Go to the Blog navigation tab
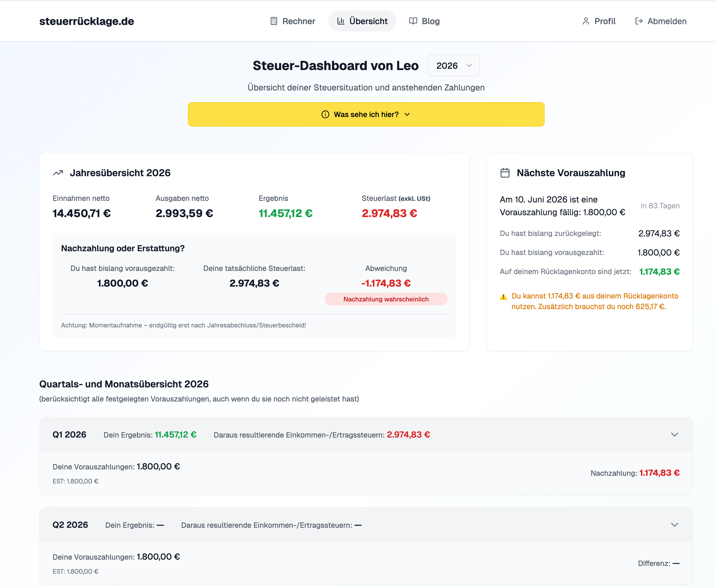Viewport: 715px width, 588px height. point(424,21)
